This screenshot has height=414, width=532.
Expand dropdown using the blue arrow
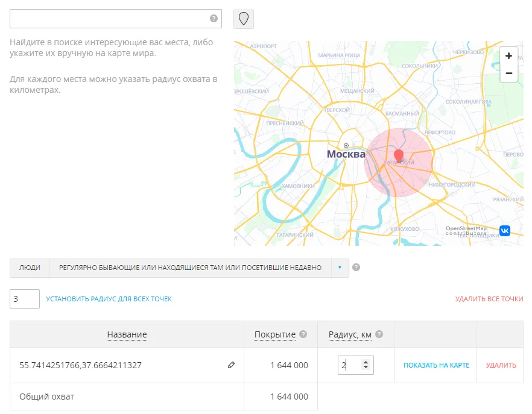pos(340,268)
